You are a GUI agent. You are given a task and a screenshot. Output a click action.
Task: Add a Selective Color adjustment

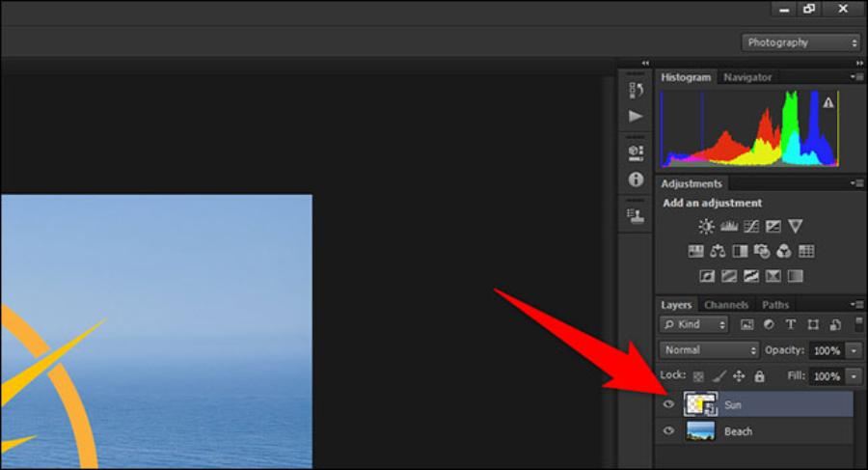pos(773,276)
